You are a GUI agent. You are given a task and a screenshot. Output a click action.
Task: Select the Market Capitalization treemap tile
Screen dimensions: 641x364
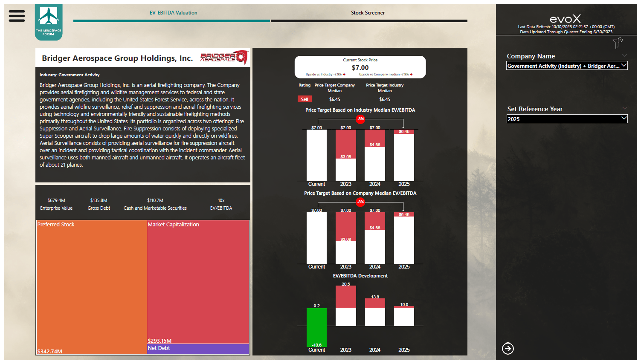[x=198, y=282]
